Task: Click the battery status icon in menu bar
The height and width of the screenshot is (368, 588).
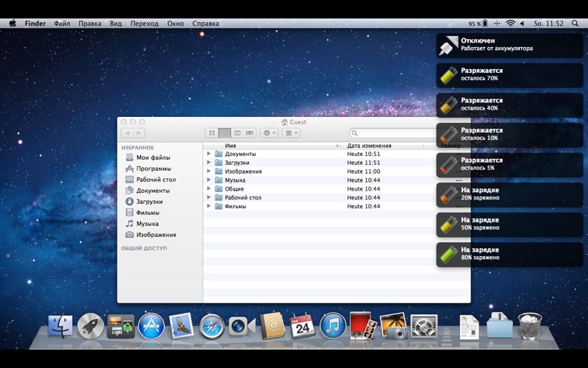Action: pos(485,24)
